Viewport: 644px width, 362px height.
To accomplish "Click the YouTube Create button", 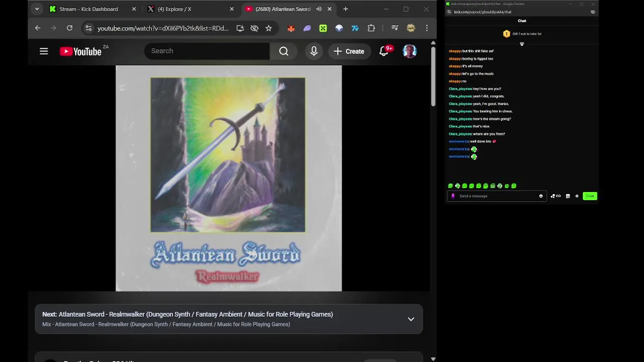I will [x=349, y=51].
